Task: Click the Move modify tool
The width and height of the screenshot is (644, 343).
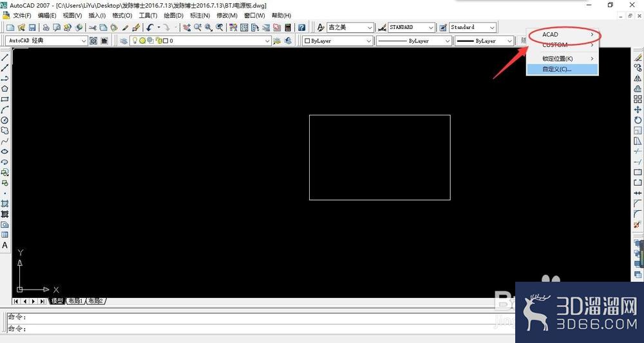Action: coord(638,110)
